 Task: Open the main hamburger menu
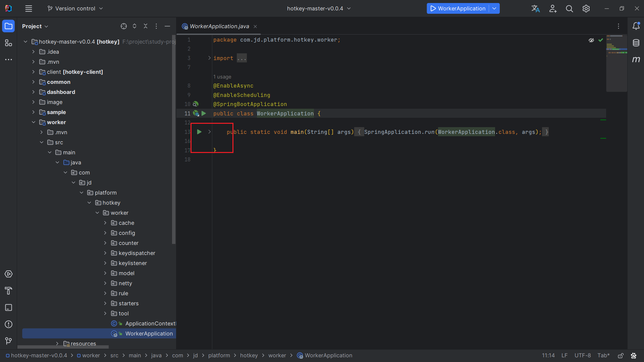point(29,9)
